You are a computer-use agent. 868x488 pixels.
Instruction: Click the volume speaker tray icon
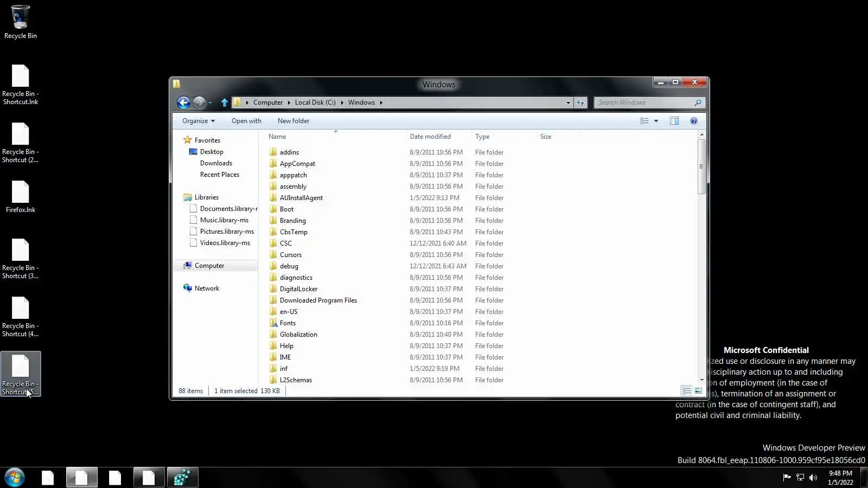(x=813, y=477)
